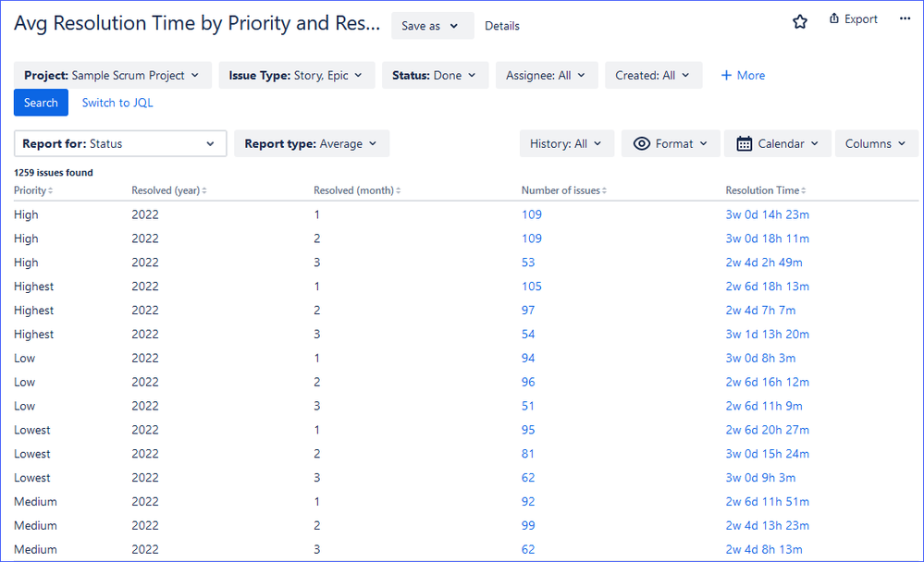Open the Assignee: All filter
924x562 pixels.
547,76
